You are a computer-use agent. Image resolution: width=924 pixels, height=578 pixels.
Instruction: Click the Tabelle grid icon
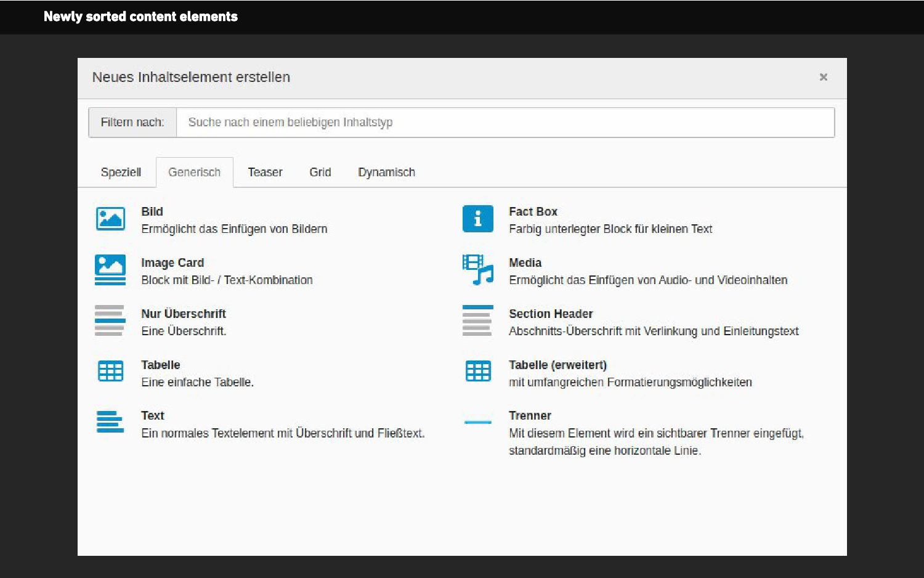tap(110, 371)
